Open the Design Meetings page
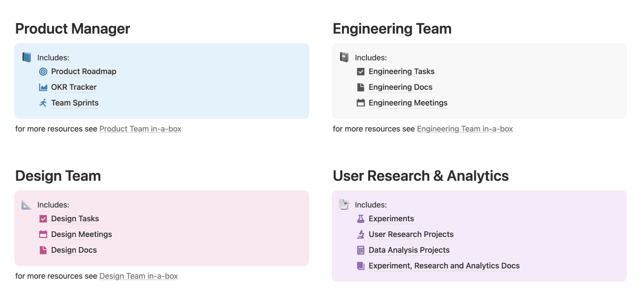The width and height of the screenshot is (644, 294). click(x=81, y=234)
